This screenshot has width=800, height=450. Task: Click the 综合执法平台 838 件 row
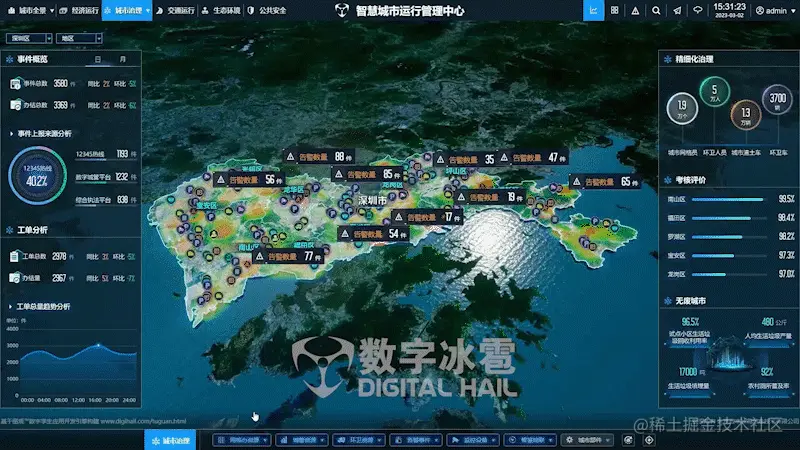[106, 199]
